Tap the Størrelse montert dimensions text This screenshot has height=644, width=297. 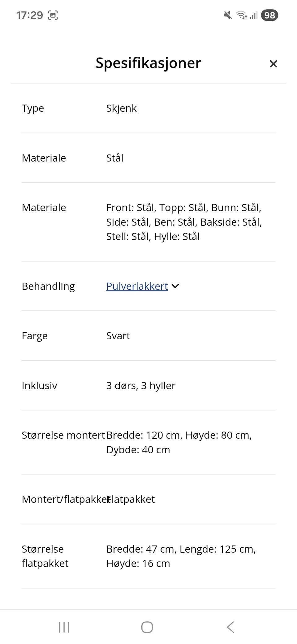point(179,442)
